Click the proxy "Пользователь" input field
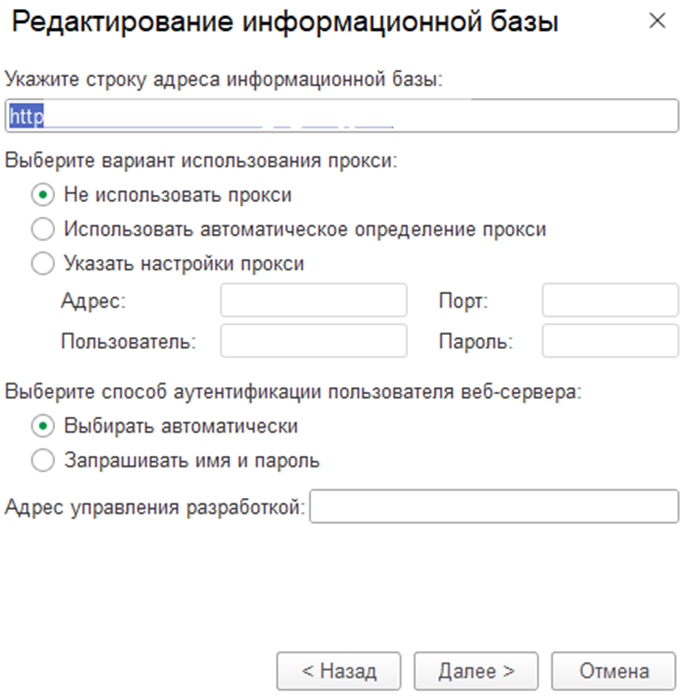This screenshot has width=684, height=700. (x=313, y=341)
